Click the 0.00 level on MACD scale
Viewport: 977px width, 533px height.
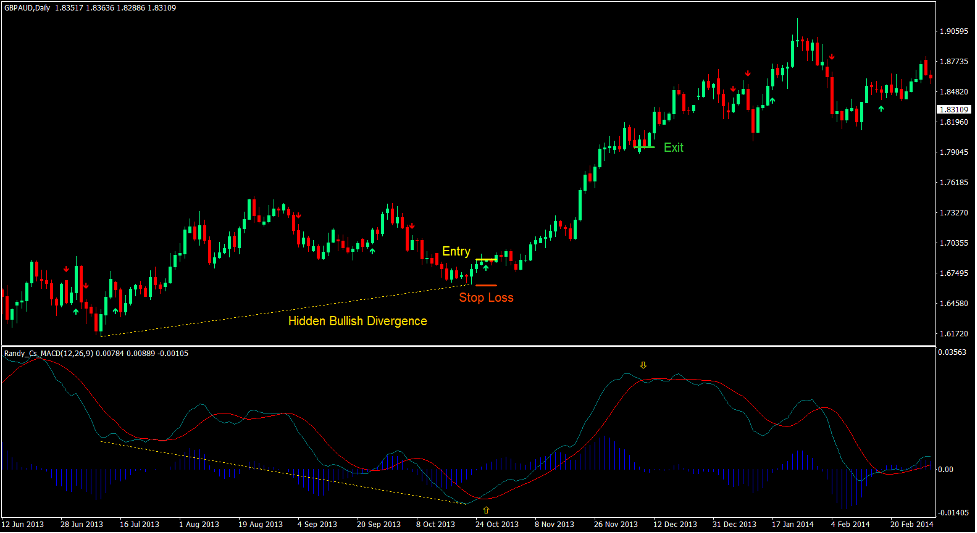(946, 470)
